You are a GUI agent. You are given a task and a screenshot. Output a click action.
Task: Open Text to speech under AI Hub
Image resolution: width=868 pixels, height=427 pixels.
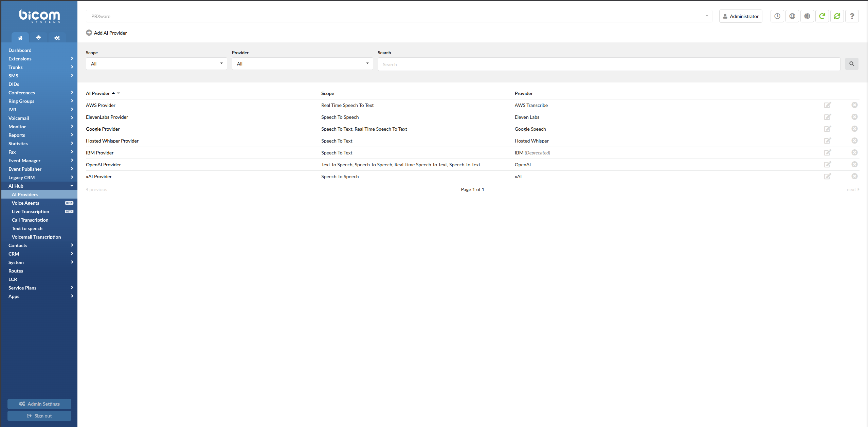pyautogui.click(x=39, y=228)
